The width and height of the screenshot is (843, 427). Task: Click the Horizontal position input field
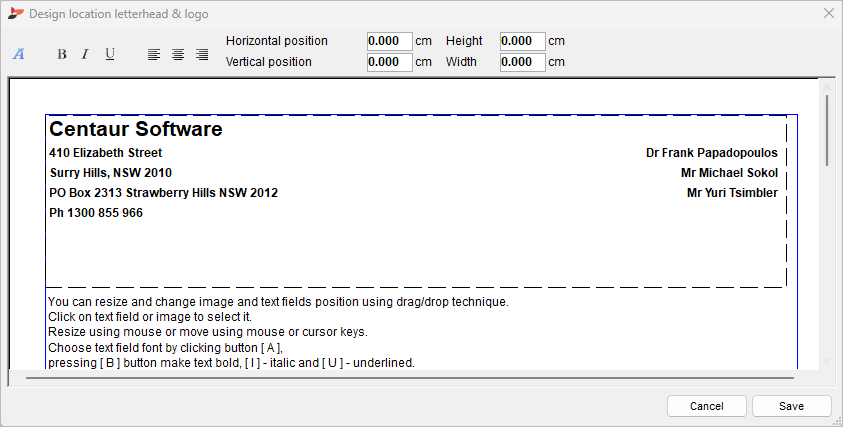390,41
